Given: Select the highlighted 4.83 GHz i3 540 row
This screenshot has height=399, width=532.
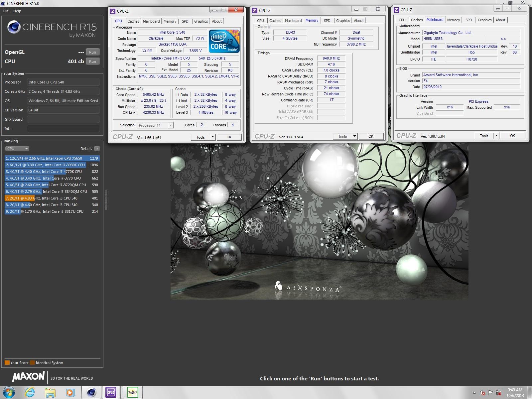Looking at the screenshot, I should (x=52, y=198).
